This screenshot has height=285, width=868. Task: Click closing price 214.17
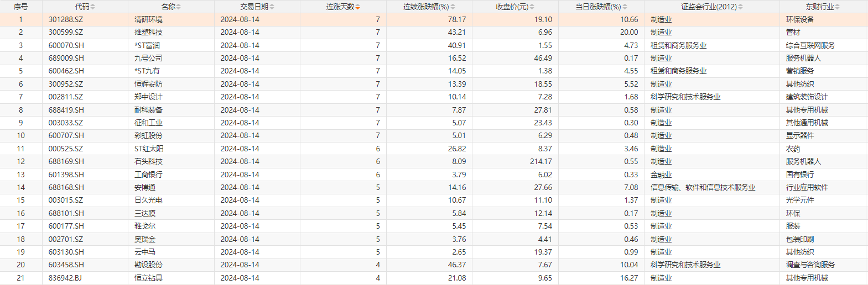point(540,161)
